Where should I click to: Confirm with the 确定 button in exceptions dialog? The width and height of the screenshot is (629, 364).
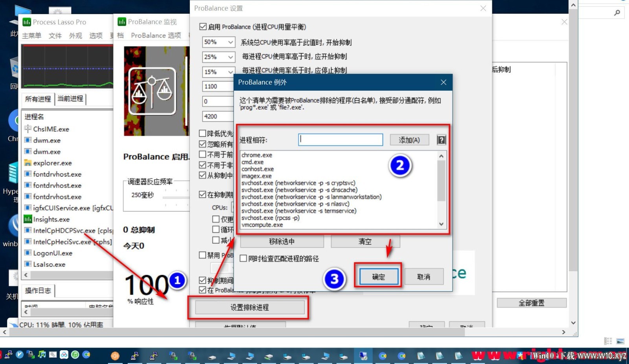379,277
